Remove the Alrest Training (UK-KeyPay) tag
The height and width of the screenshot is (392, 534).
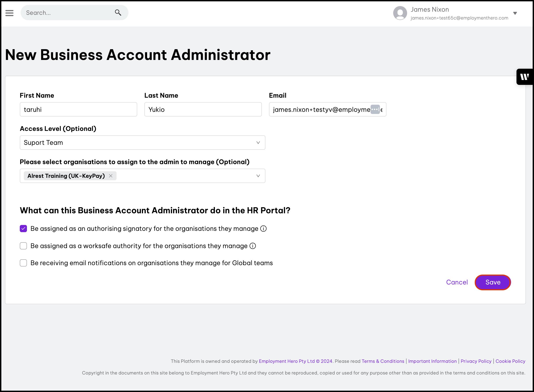coord(111,176)
